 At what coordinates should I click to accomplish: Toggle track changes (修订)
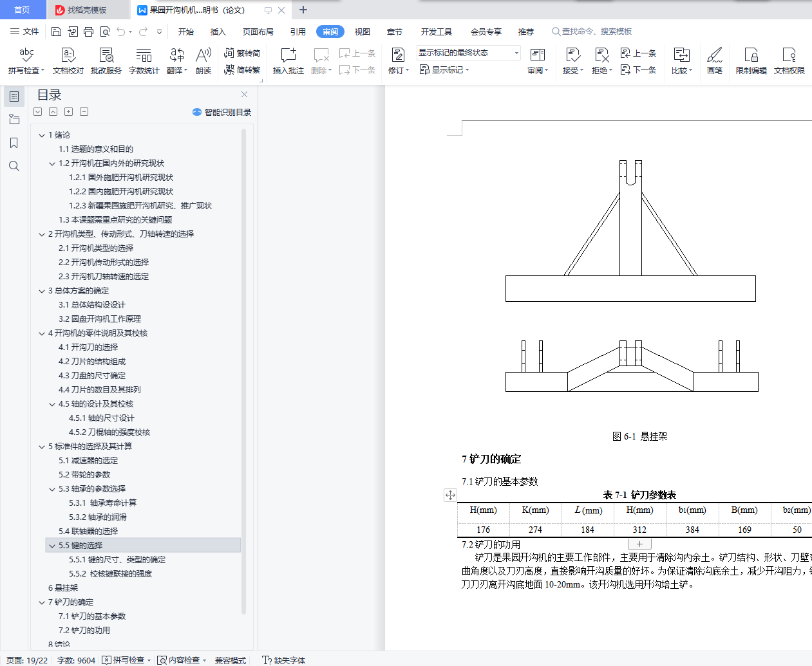pos(399,61)
